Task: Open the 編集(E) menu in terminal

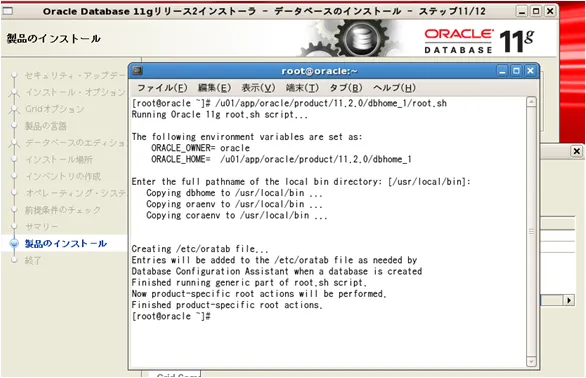Action: coord(214,88)
